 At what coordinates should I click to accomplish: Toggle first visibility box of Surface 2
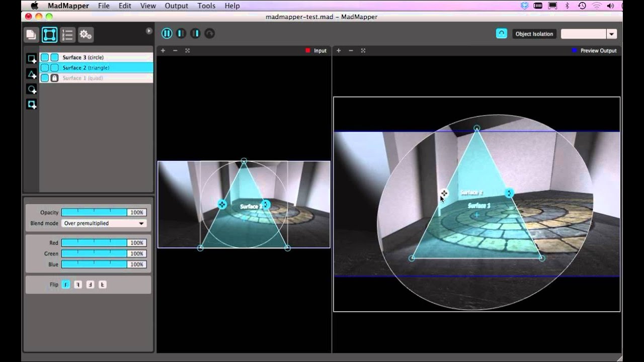tap(45, 67)
